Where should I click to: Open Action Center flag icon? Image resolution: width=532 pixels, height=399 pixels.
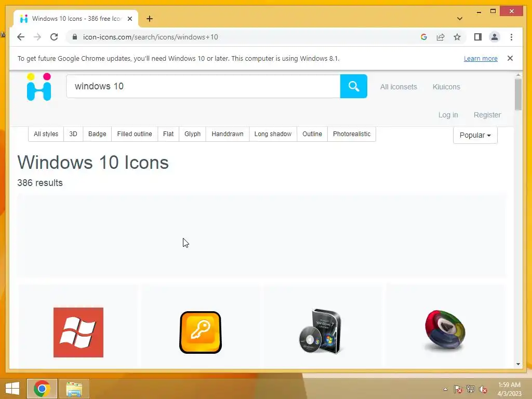coord(458,389)
